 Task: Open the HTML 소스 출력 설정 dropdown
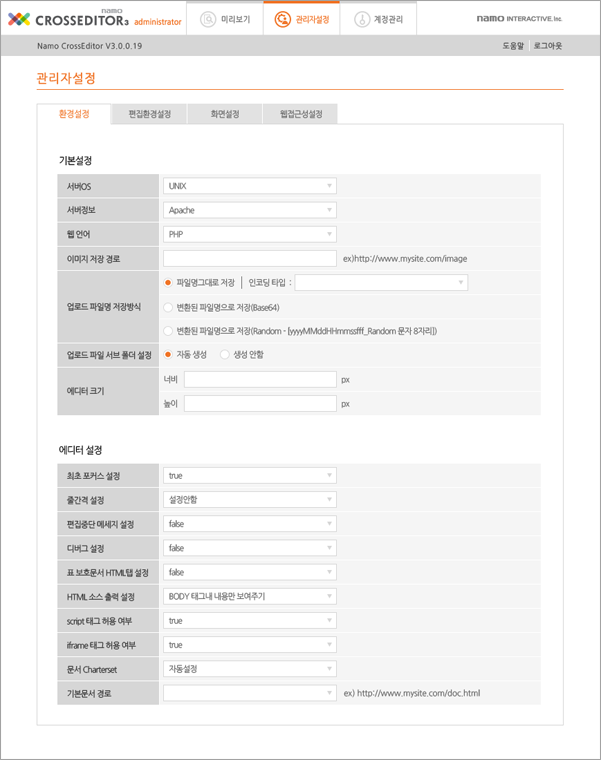[x=250, y=597]
